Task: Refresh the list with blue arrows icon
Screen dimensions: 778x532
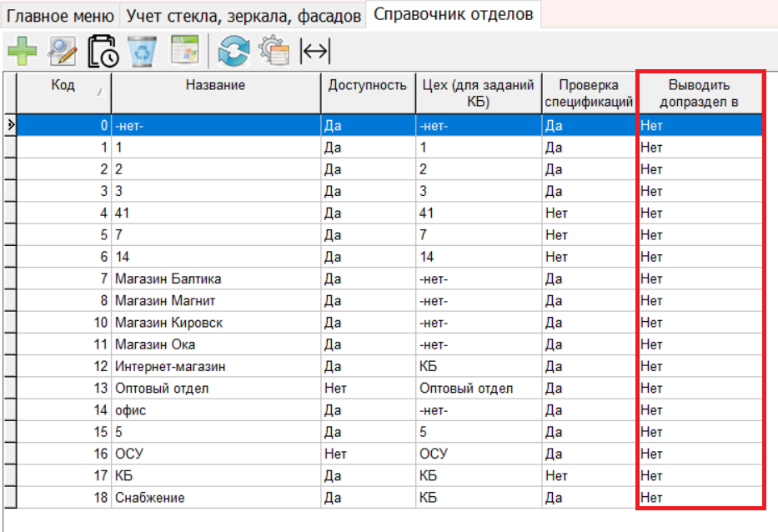Action: coord(233,52)
